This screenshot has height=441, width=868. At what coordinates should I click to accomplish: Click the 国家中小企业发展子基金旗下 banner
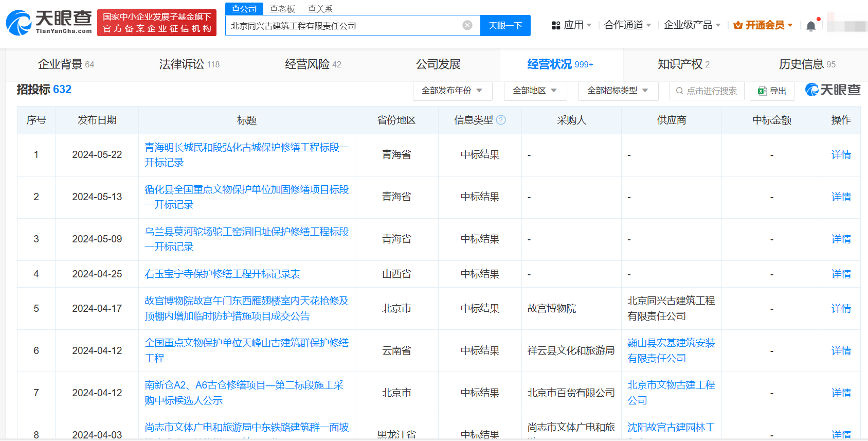click(157, 23)
